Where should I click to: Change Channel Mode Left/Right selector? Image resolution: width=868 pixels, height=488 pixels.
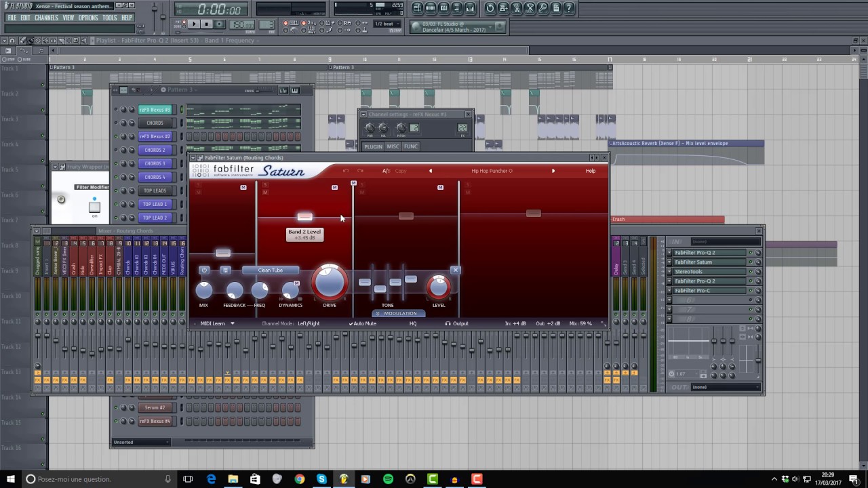click(x=309, y=323)
